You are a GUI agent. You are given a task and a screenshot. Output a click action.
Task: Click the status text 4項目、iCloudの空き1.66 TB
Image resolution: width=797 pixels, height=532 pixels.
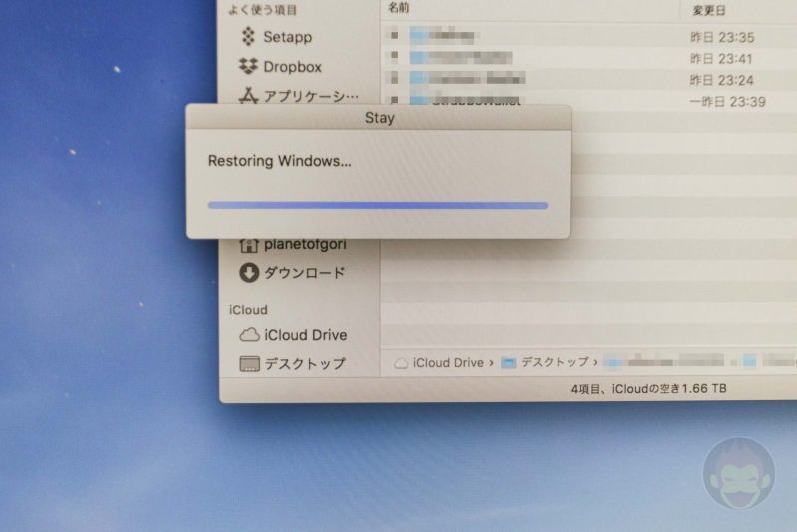click(649, 389)
